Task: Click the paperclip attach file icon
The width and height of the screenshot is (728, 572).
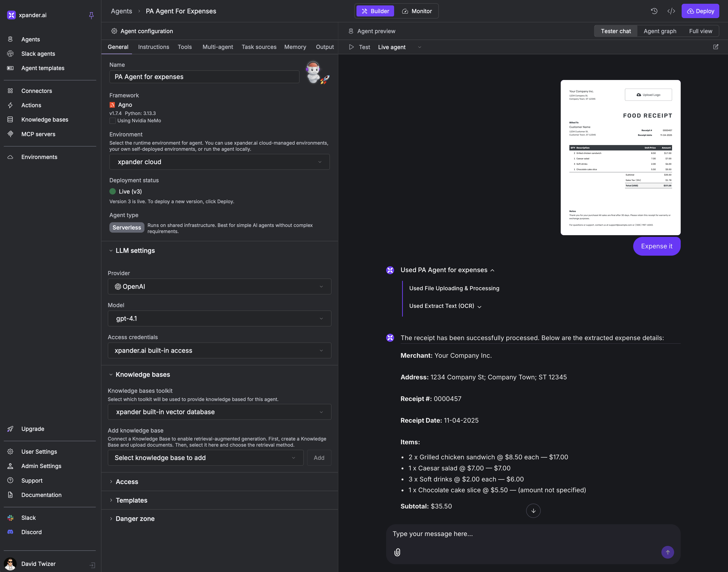Action: (397, 552)
